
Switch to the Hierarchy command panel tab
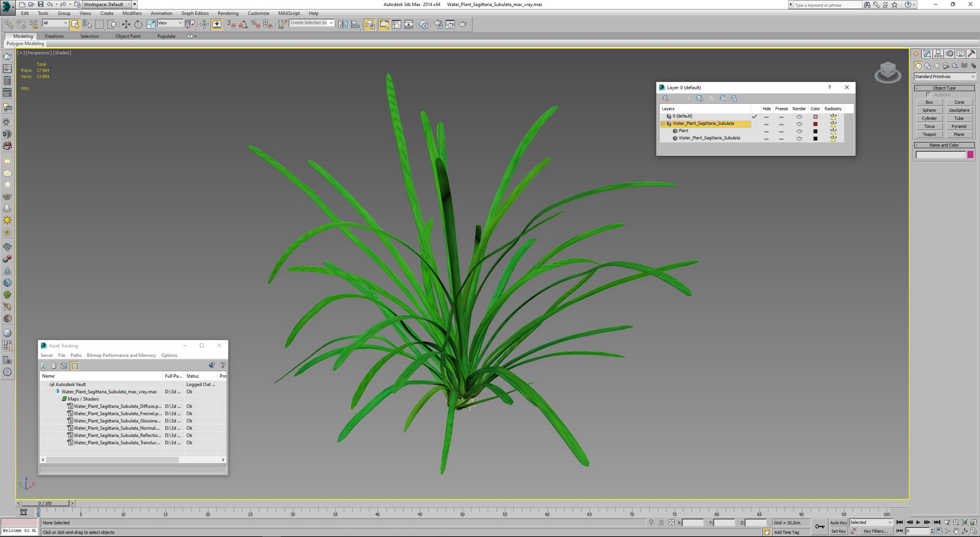point(939,54)
